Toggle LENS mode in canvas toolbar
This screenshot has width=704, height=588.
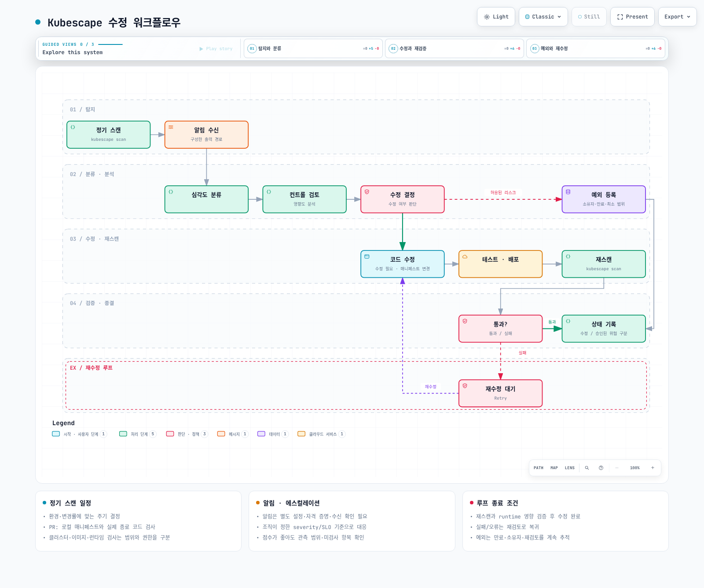570,468
